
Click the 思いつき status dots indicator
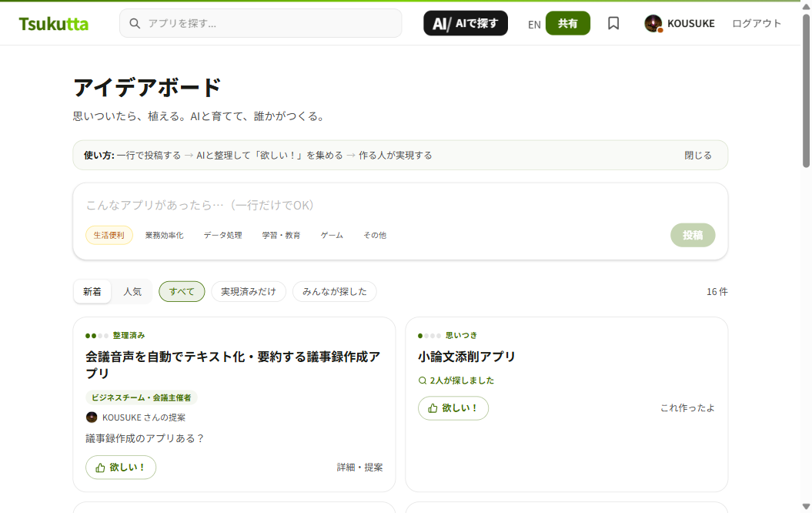click(x=429, y=336)
